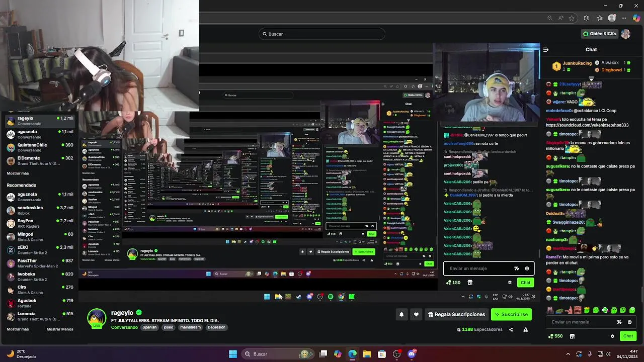This screenshot has width=644, height=362.
Task: Open SoyPan recommended channel
Action: (x=40, y=223)
